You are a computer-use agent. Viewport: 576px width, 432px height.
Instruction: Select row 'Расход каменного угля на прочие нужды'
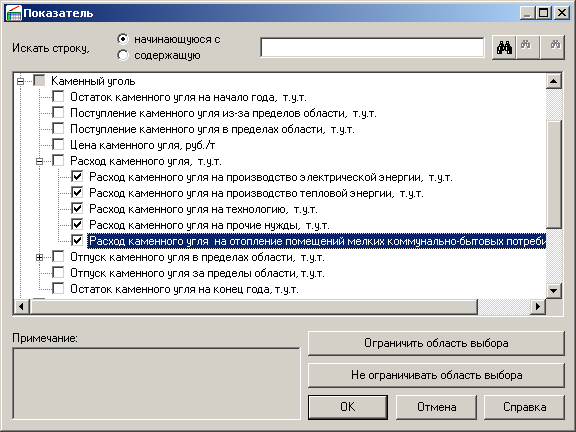[209, 225]
